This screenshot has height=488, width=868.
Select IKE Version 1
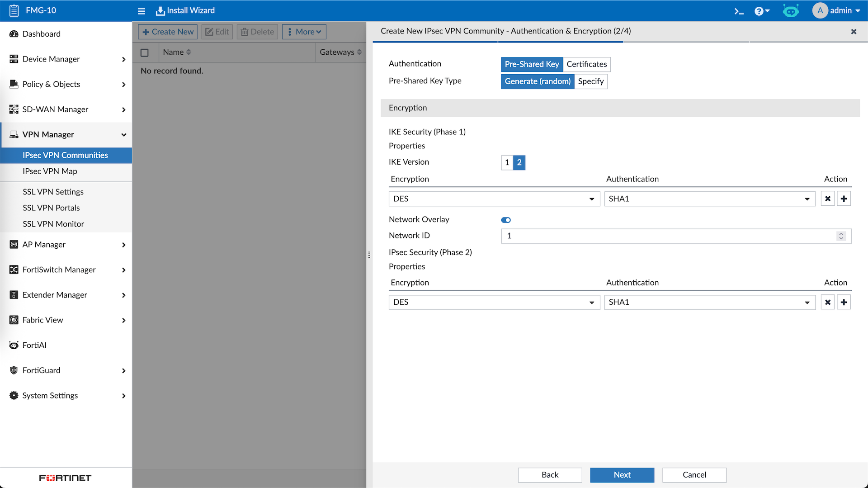507,162
